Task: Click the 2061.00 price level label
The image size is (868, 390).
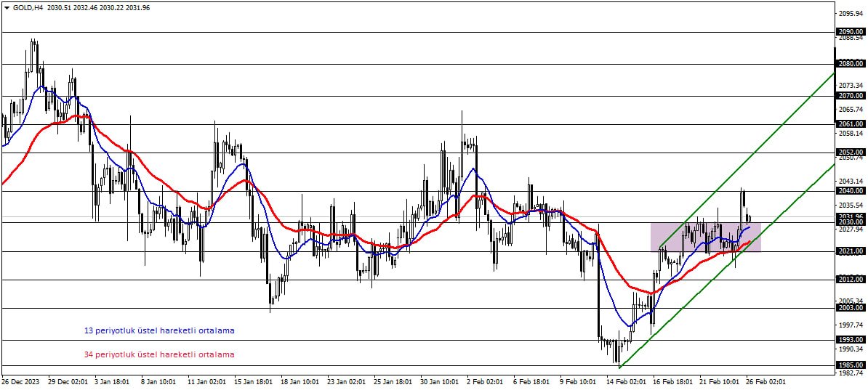Action: click(851, 124)
